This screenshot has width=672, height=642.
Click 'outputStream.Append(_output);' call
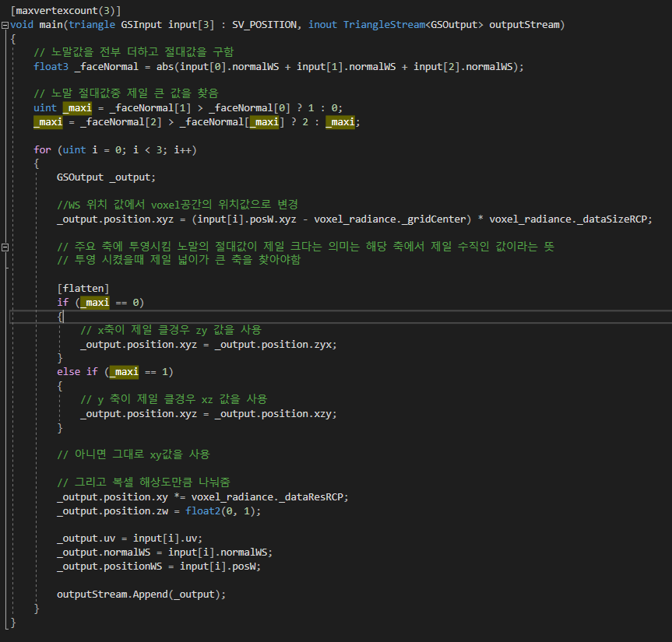tap(141, 595)
